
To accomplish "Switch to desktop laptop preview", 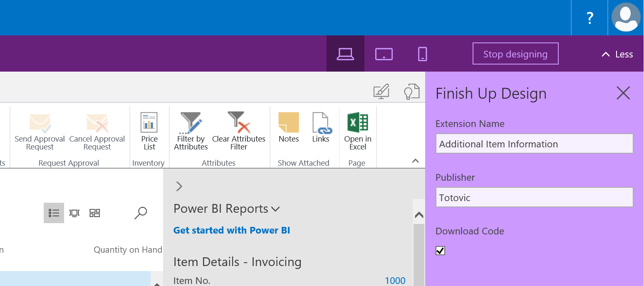I will click(x=345, y=54).
